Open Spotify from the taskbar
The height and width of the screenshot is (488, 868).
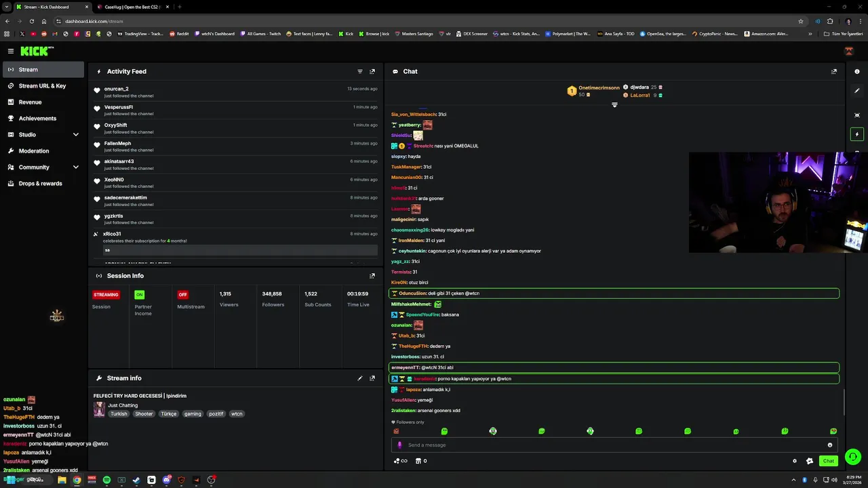(106, 480)
